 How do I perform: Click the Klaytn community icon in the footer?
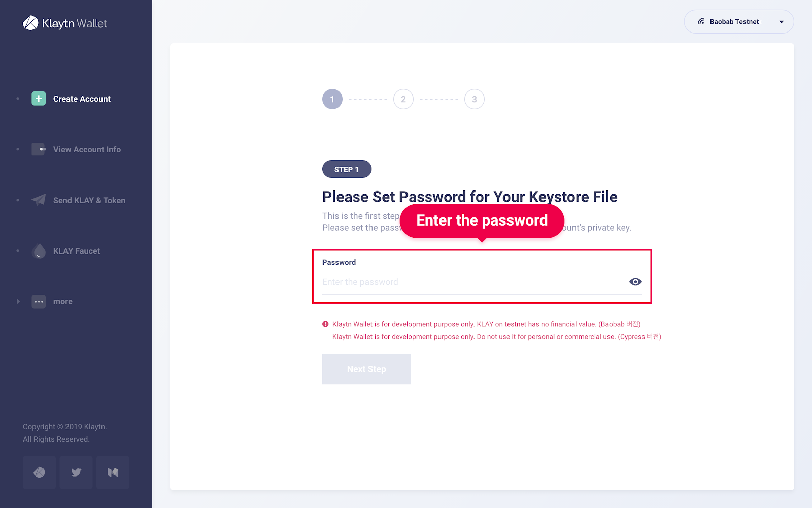39,472
